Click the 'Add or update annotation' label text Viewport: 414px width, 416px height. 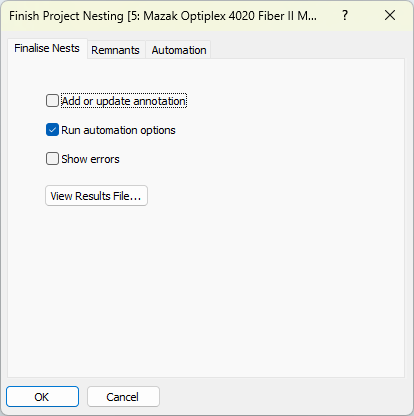[x=124, y=101]
